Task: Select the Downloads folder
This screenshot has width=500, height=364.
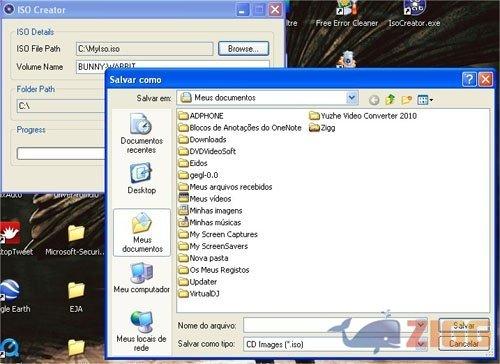Action: coord(202,140)
